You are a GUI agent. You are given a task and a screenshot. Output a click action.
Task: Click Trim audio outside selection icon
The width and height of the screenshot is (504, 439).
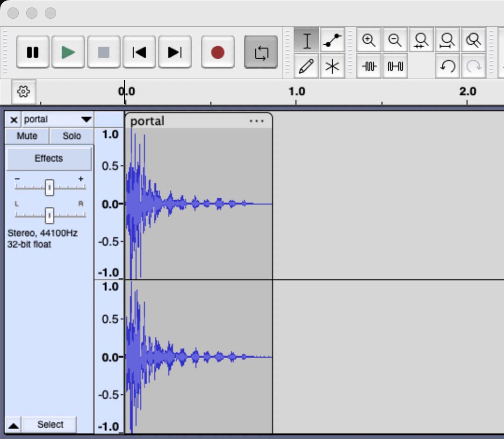click(x=369, y=66)
